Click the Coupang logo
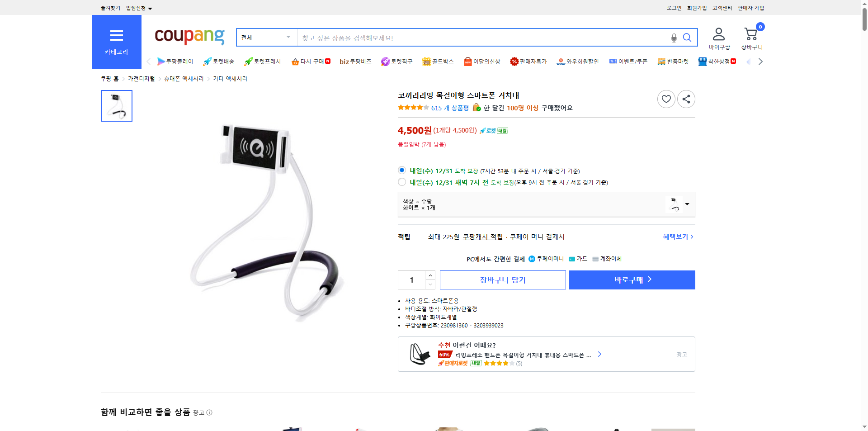 pos(189,37)
